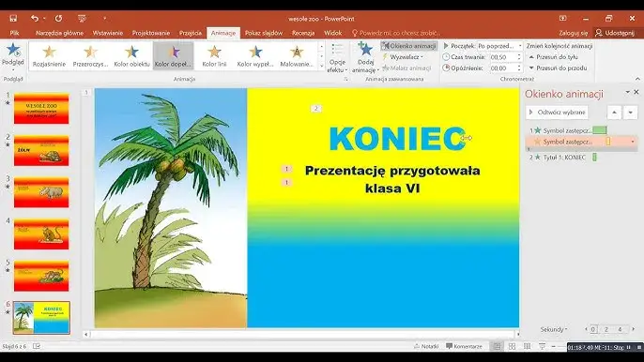Open dropdown arrow of highlighted Symbol zastępcz entry

(633, 142)
